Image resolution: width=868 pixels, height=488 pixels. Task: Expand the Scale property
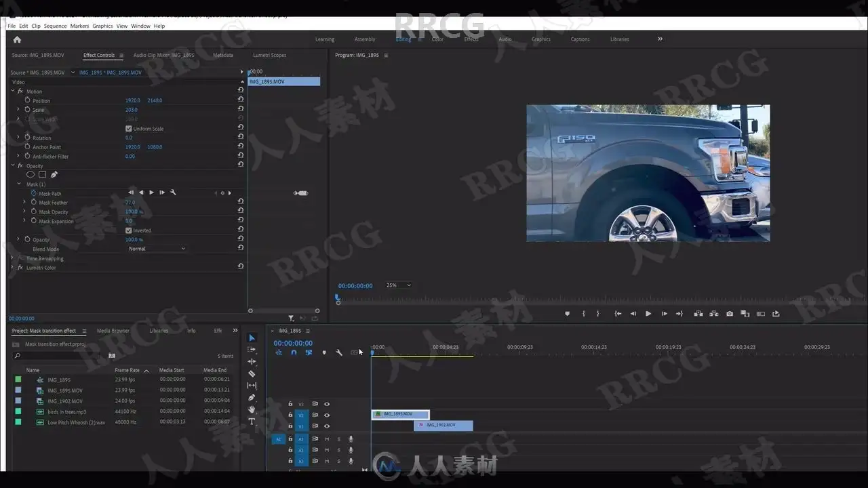tap(18, 109)
